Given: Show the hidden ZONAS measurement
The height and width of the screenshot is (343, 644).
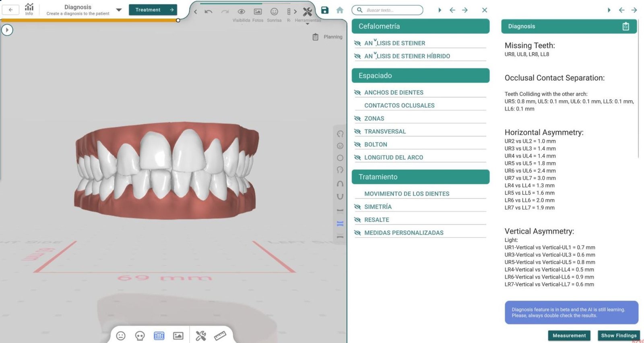Looking at the screenshot, I should (x=357, y=119).
